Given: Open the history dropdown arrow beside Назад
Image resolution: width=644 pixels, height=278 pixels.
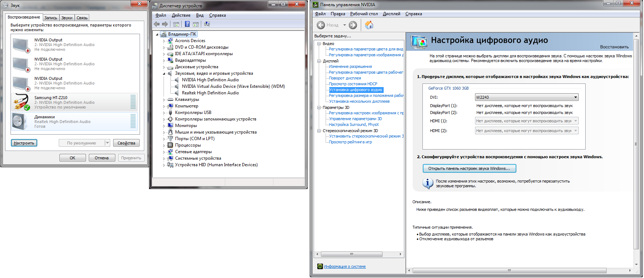Looking at the screenshot, I should click(x=344, y=25).
